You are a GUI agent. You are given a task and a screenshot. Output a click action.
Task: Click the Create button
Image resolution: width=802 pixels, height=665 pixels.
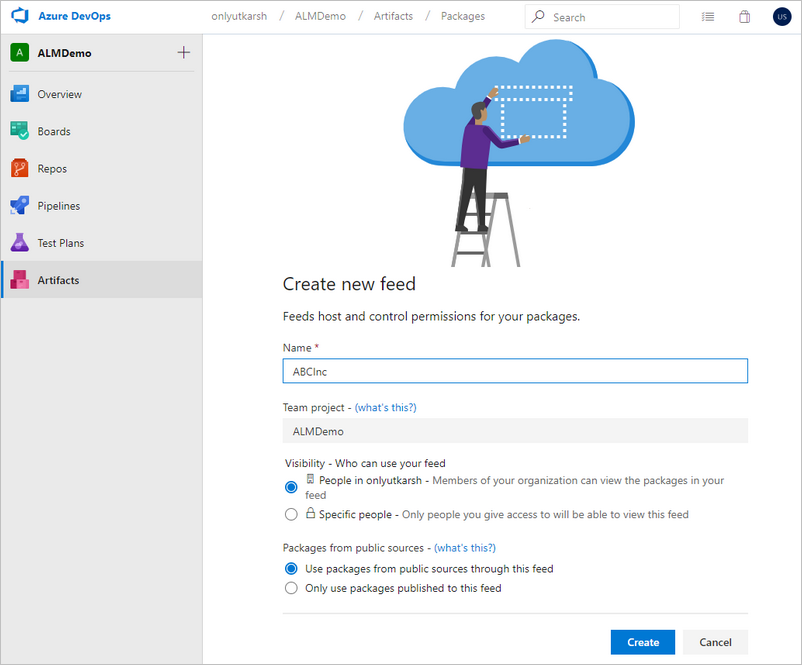click(642, 642)
